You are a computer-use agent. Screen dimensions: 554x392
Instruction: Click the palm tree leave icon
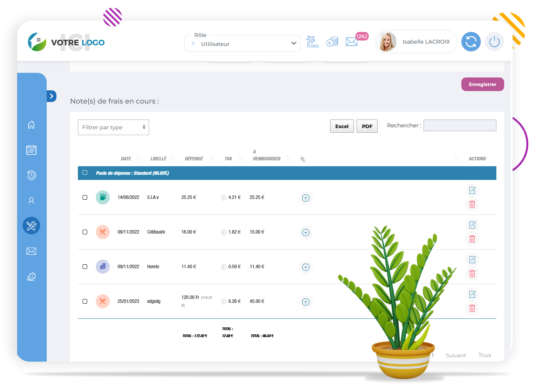(x=312, y=41)
